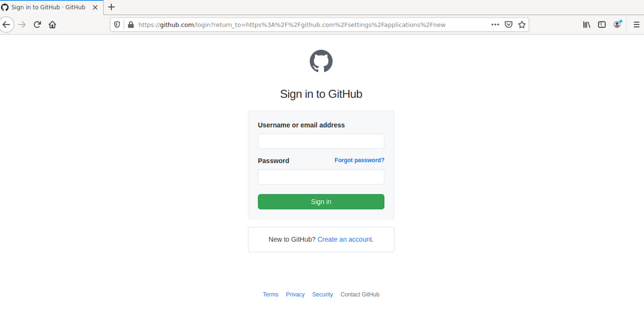Focus the Password input field
The image size is (644, 327).
click(x=321, y=177)
